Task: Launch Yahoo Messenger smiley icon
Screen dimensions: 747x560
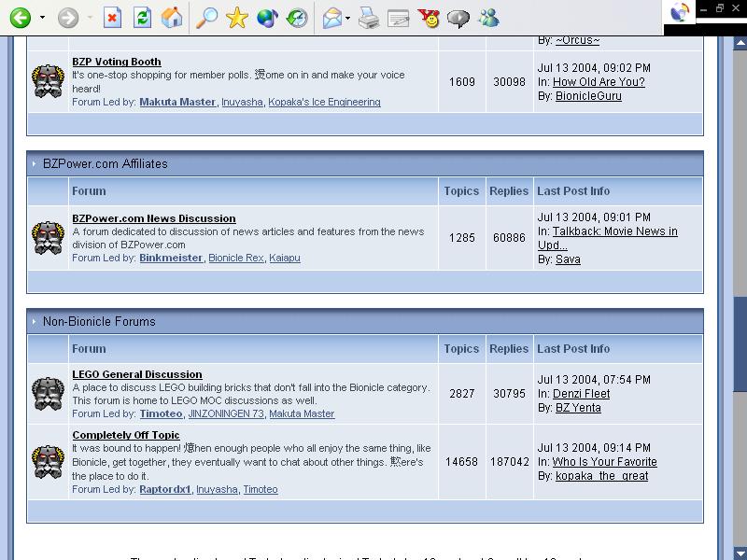Action: coord(429,18)
